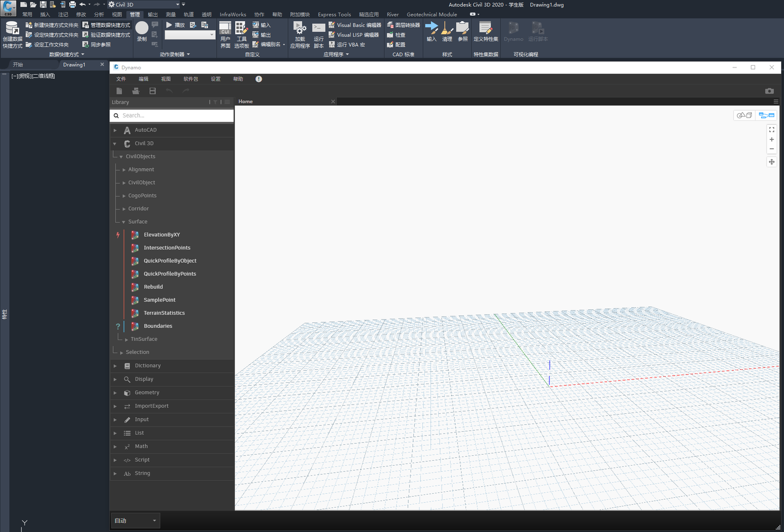This screenshot has height=532, width=784.
Task: Zoom to fit in Dynamo viewport
Action: (771, 130)
